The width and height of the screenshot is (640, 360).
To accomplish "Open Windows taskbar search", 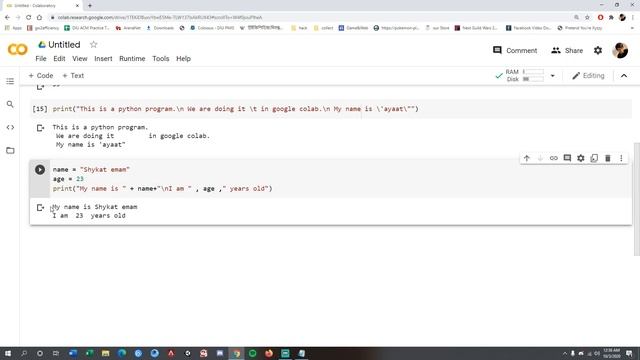I will pos(24,353).
